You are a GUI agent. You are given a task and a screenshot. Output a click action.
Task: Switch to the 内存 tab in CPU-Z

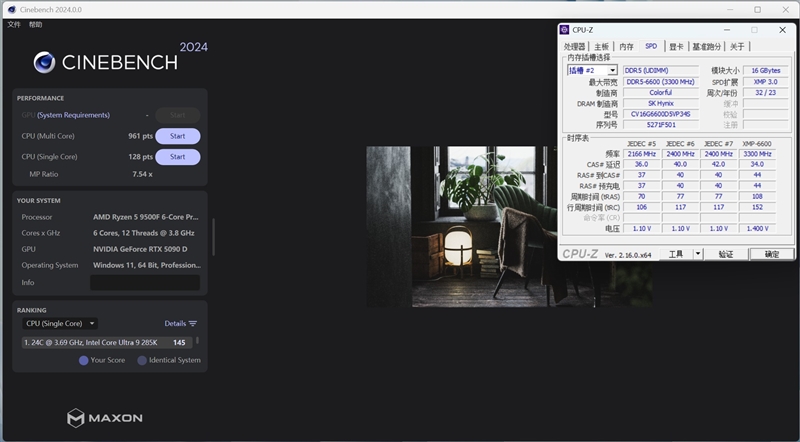pos(626,46)
